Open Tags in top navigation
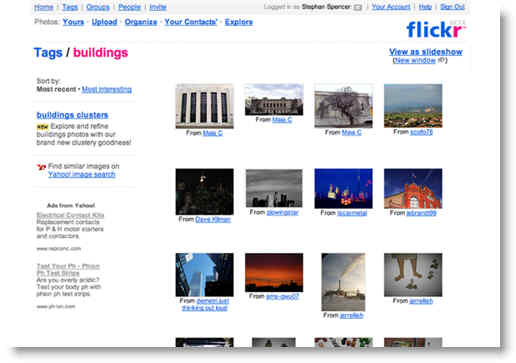The height and width of the screenshot is (363, 516). coord(70,7)
